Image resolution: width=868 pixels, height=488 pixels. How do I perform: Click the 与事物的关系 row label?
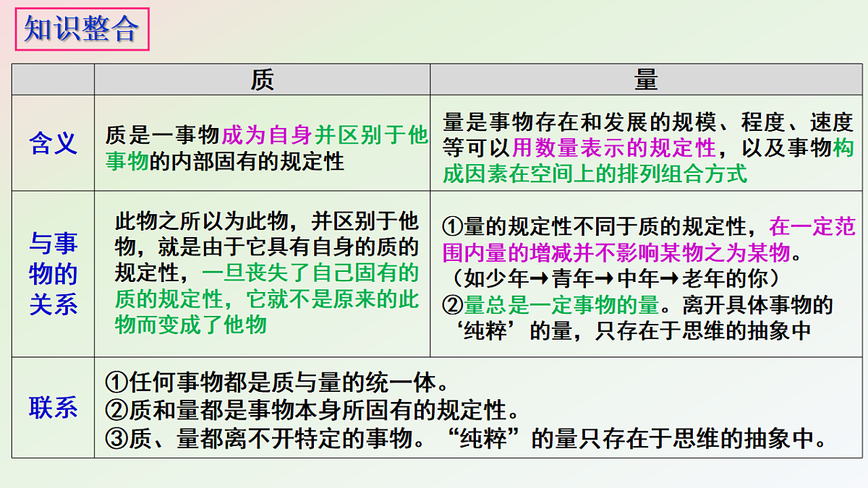53,274
